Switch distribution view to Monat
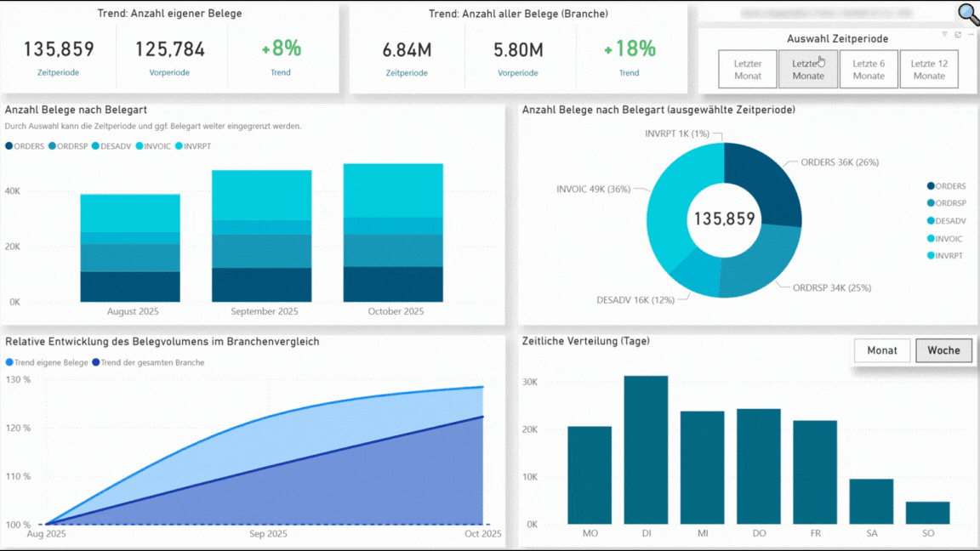Viewport: 980px width, 551px height. pos(882,350)
